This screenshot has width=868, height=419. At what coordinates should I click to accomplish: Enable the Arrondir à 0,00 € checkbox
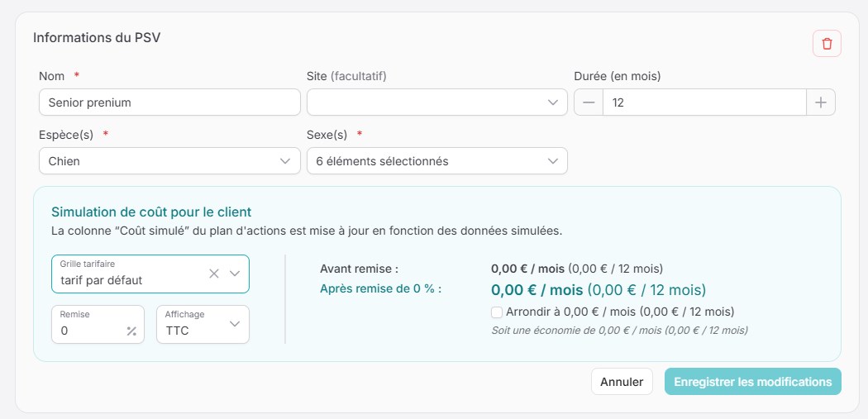[496, 312]
